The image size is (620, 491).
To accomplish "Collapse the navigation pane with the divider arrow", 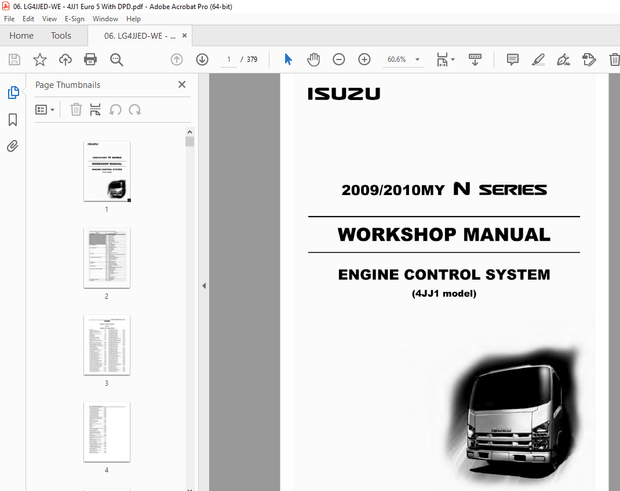I will (x=204, y=286).
